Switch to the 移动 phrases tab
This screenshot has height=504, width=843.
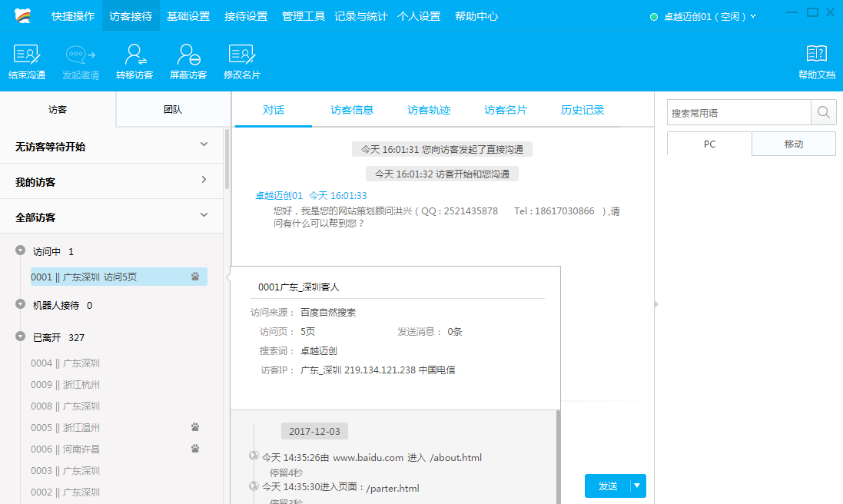click(x=793, y=144)
